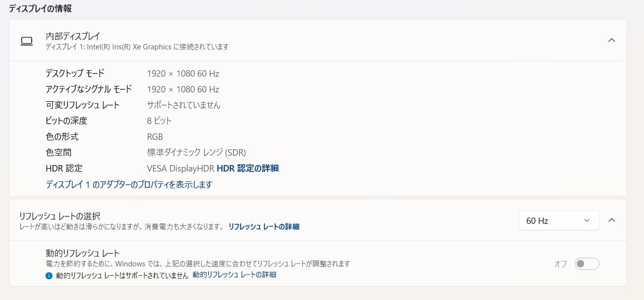Click the オフ label beside the switch

click(x=560, y=264)
